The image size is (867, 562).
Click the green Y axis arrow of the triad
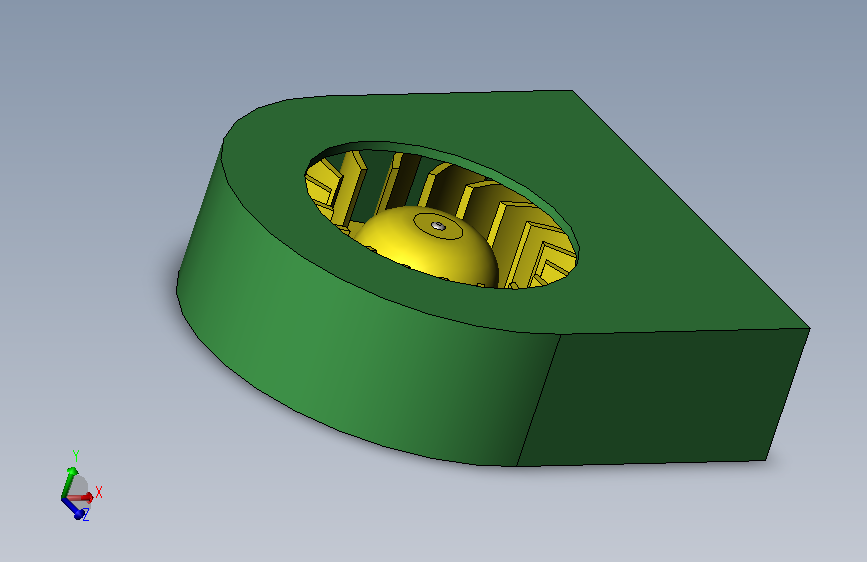[x=67, y=482]
